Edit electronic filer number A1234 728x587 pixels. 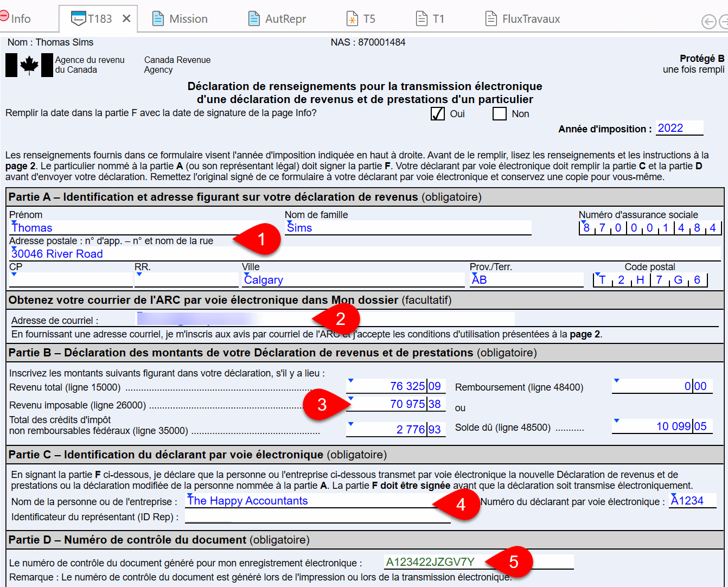click(692, 501)
